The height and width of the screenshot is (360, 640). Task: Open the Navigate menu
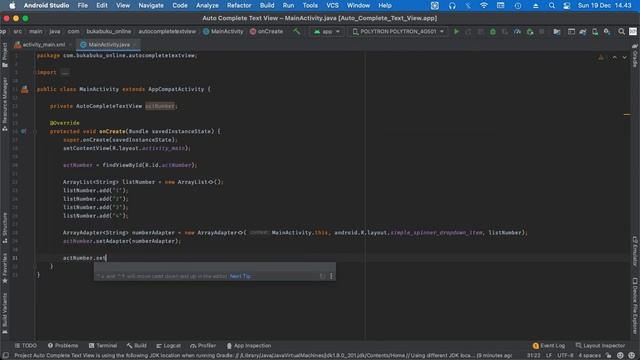coord(151,5)
